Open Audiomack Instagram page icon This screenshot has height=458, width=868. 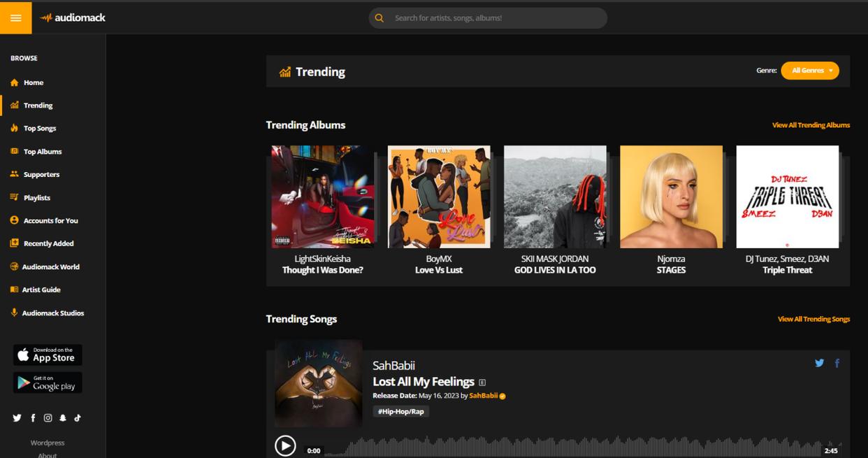48,417
